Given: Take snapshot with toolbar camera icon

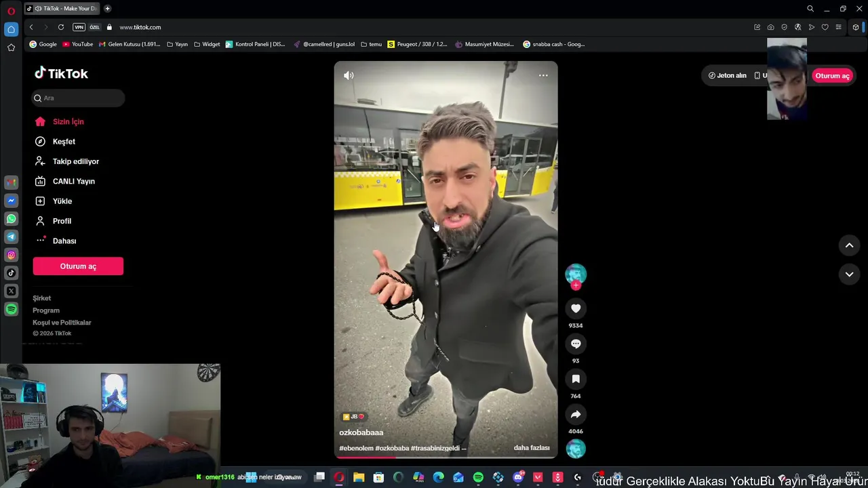Looking at the screenshot, I should pyautogui.click(x=770, y=27).
